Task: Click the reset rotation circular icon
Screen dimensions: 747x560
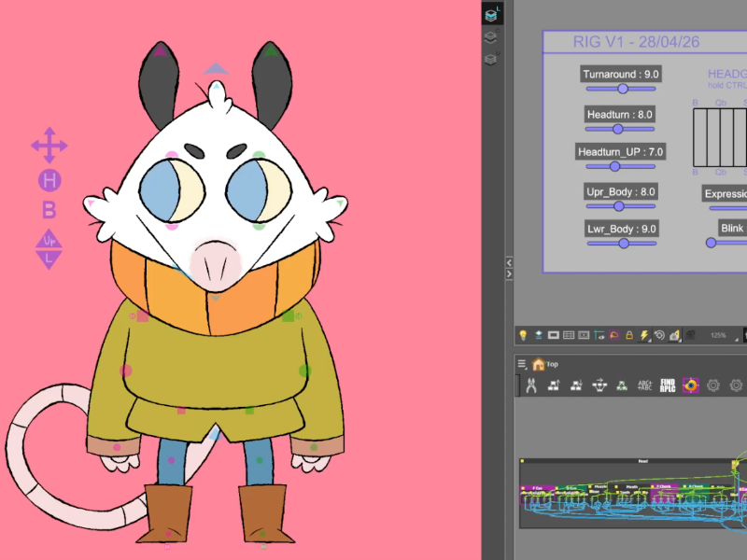Action: pos(659,335)
